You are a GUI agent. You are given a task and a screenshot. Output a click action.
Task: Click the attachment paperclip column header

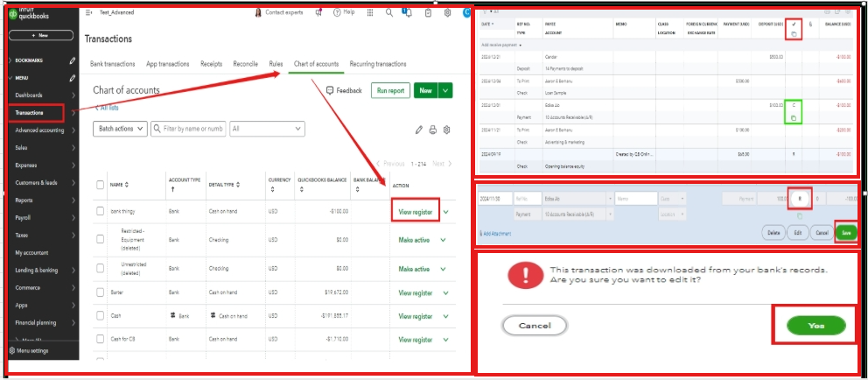coord(810,25)
